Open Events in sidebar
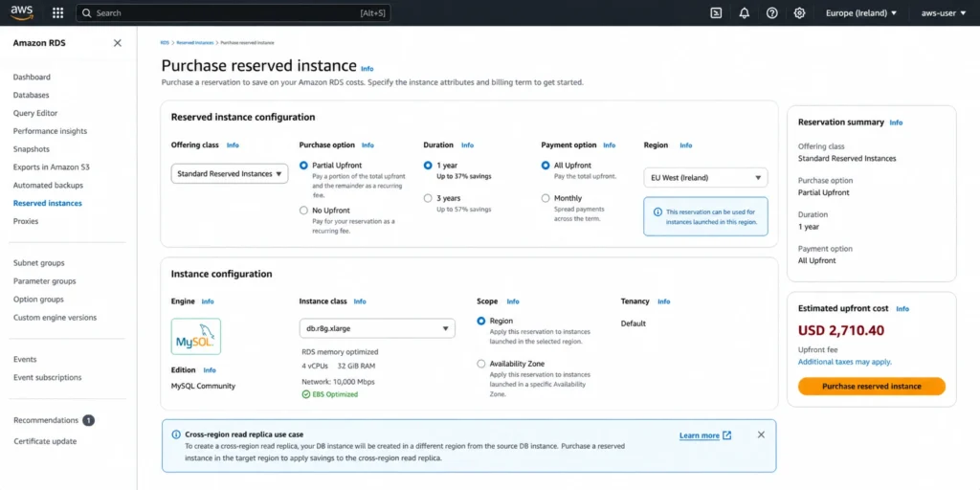The width and height of the screenshot is (980, 490). (25, 360)
